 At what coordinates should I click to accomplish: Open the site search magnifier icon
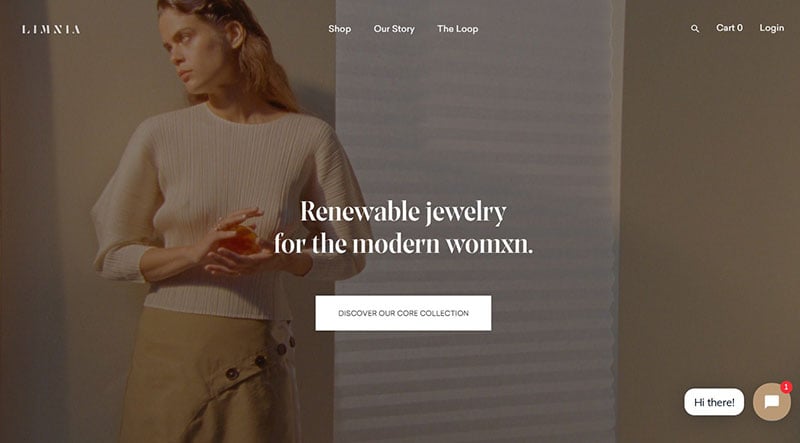point(695,29)
